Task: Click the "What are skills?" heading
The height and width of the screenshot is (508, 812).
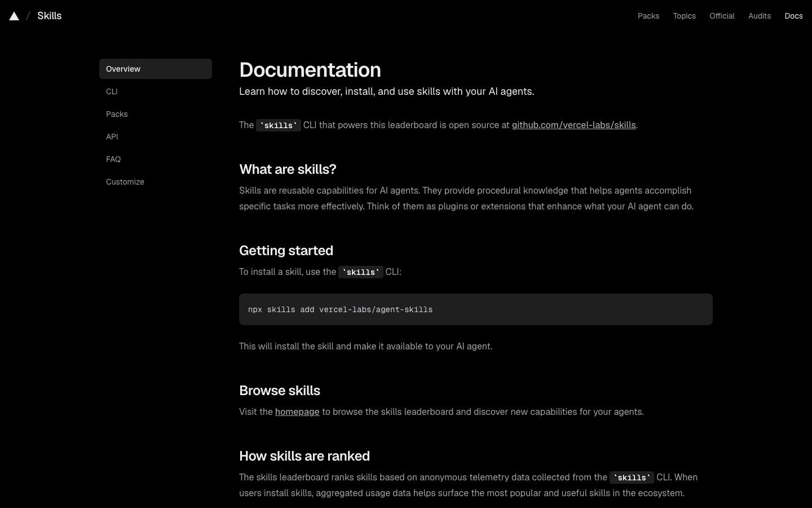Action: (288, 169)
